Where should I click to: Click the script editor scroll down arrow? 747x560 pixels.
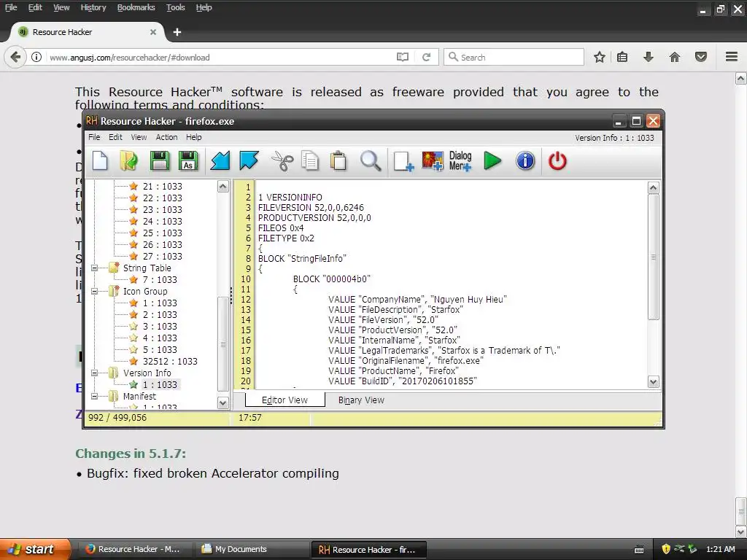(x=653, y=381)
